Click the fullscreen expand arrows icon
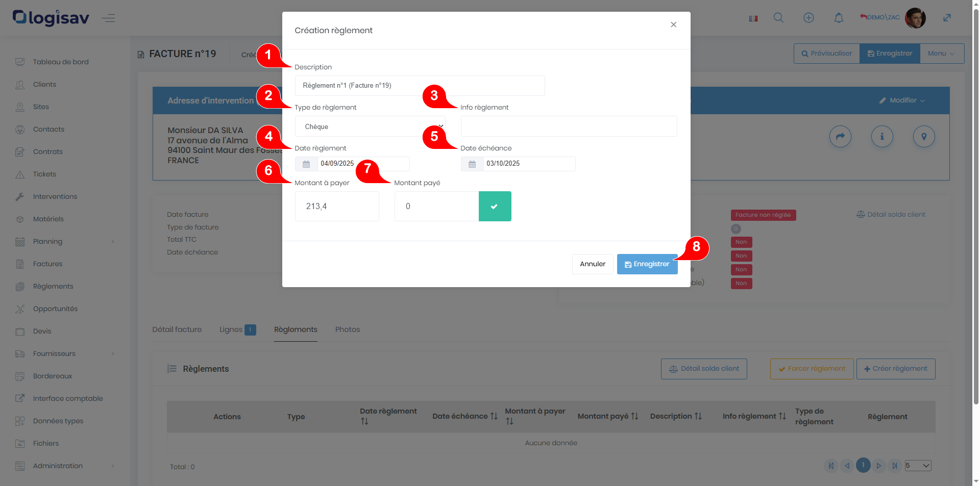This screenshot has width=980, height=486. coord(947,18)
